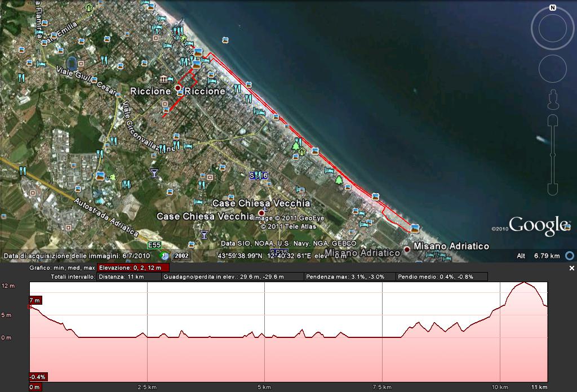Click the 7.5 km mark on the distance axis
577x392 pixels.
pyautogui.click(x=382, y=387)
